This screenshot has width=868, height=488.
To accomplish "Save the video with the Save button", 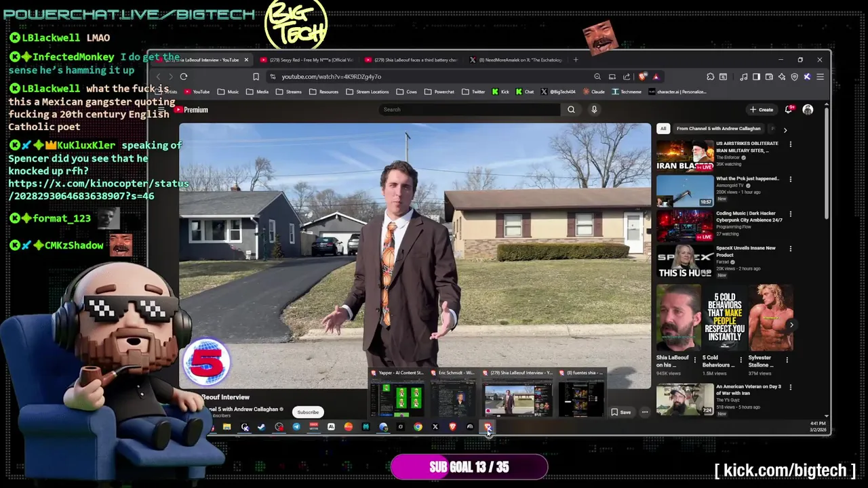I will [621, 412].
